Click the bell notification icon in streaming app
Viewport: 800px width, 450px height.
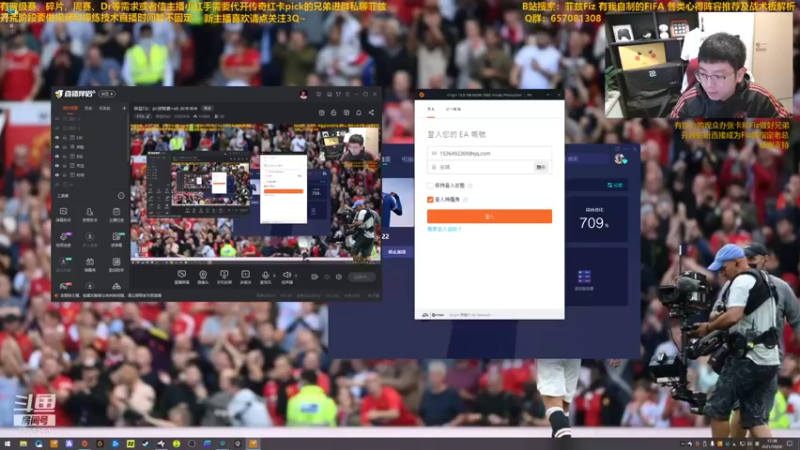point(359,112)
